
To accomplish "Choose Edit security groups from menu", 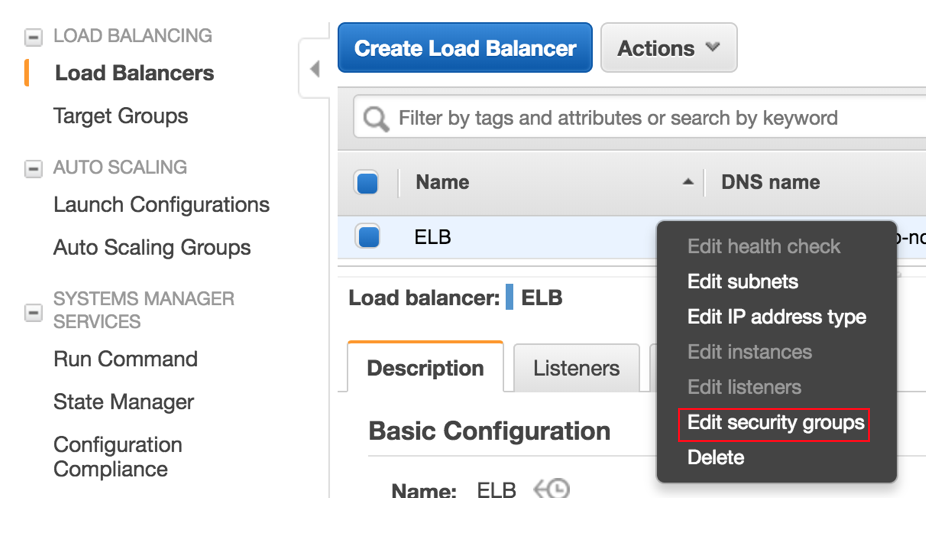I will coord(775,423).
